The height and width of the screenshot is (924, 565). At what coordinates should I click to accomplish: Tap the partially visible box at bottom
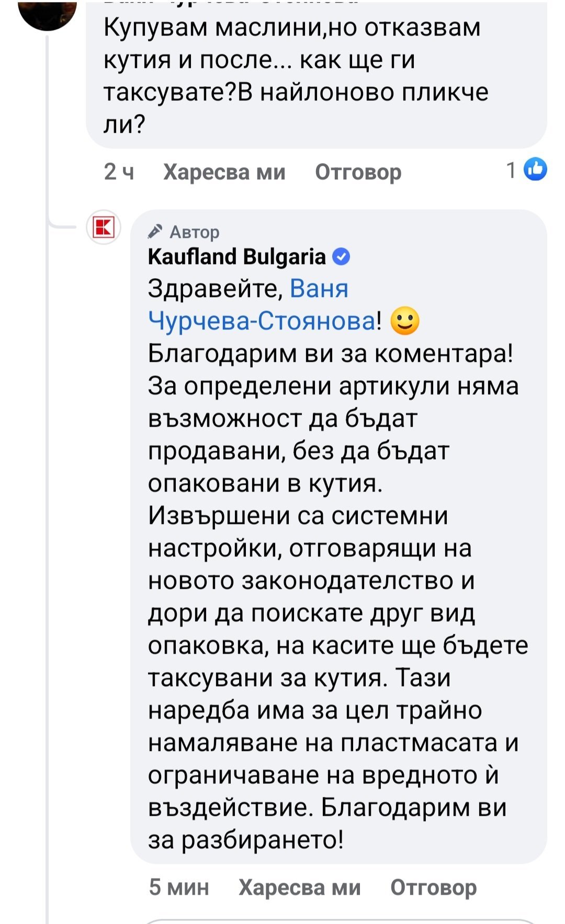point(340,920)
